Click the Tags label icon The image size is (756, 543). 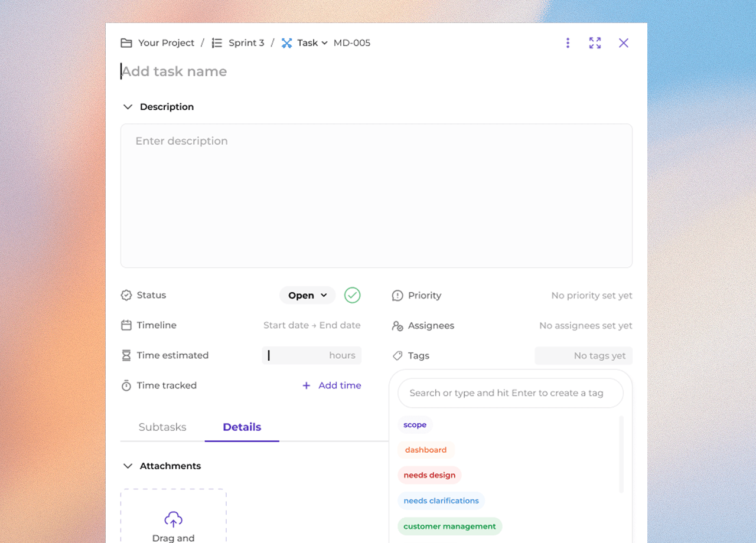tap(397, 356)
